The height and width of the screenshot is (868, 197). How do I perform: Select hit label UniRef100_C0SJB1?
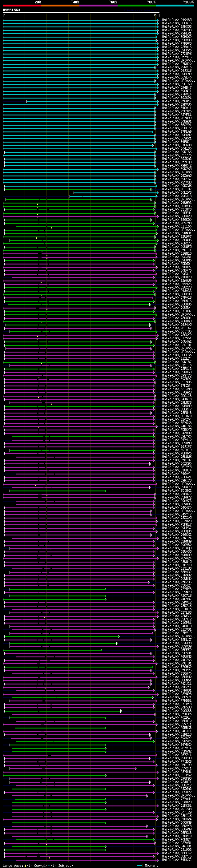[x=177, y=257]
